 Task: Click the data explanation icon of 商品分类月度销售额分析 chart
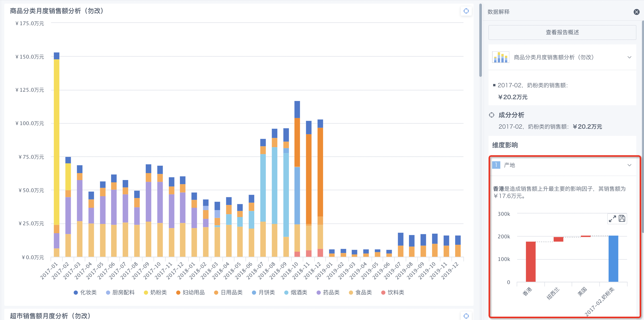[466, 11]
